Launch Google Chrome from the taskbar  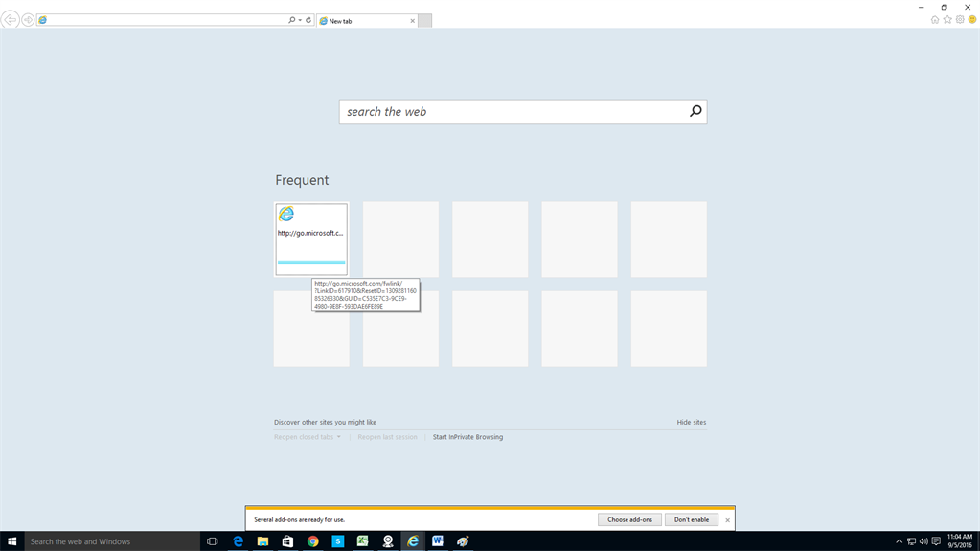point(312,541)
